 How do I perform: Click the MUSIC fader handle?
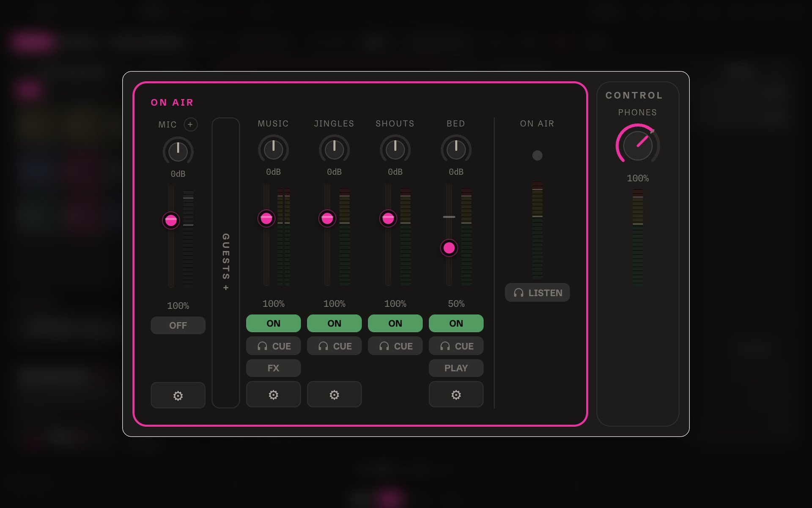pyautogui.click(x=266, y=218)
